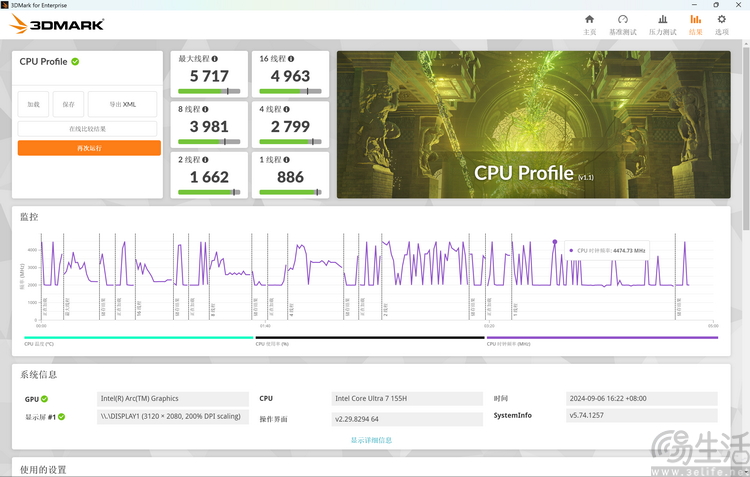750x477 pixels.
Task: Click info icon next to 最大线程
Action: pos(215,59)
